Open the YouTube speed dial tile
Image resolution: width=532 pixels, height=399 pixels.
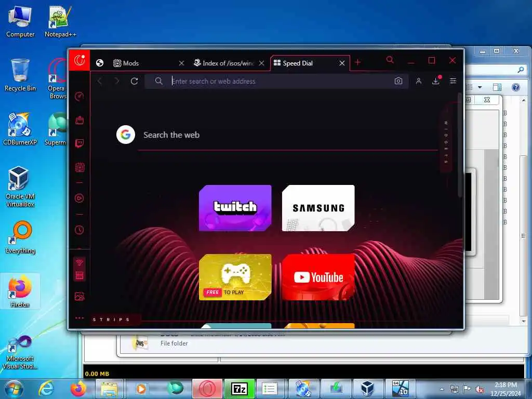[x=318, y=277]
